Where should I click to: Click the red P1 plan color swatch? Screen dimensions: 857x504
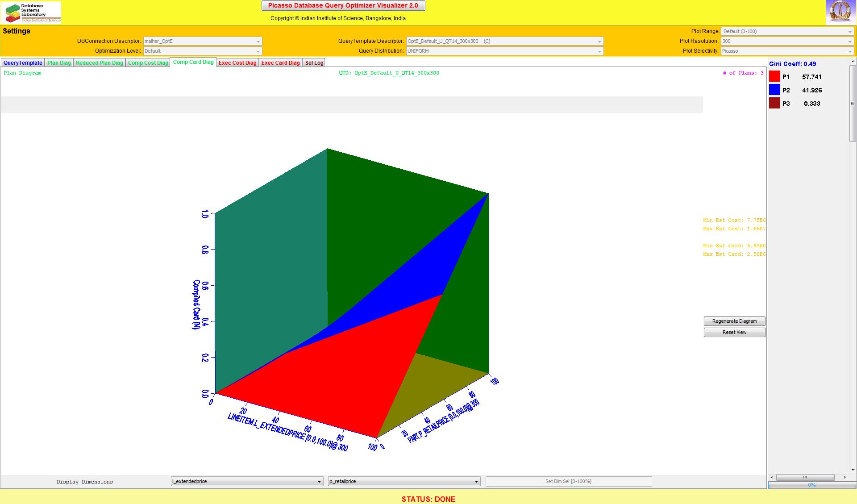click(774, 77)
